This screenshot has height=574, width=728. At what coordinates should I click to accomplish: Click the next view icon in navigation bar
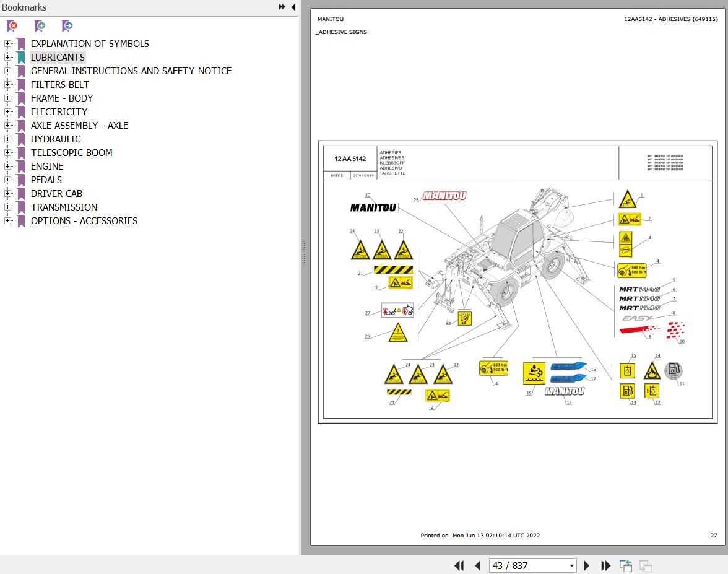pyautogui.click(x=645, y=566)
